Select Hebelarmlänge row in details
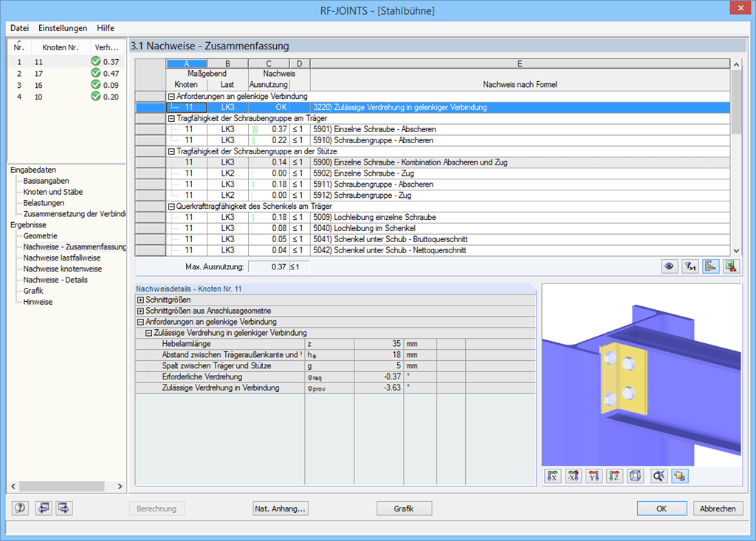Screen dimensions: 756x541 [335, 344]
